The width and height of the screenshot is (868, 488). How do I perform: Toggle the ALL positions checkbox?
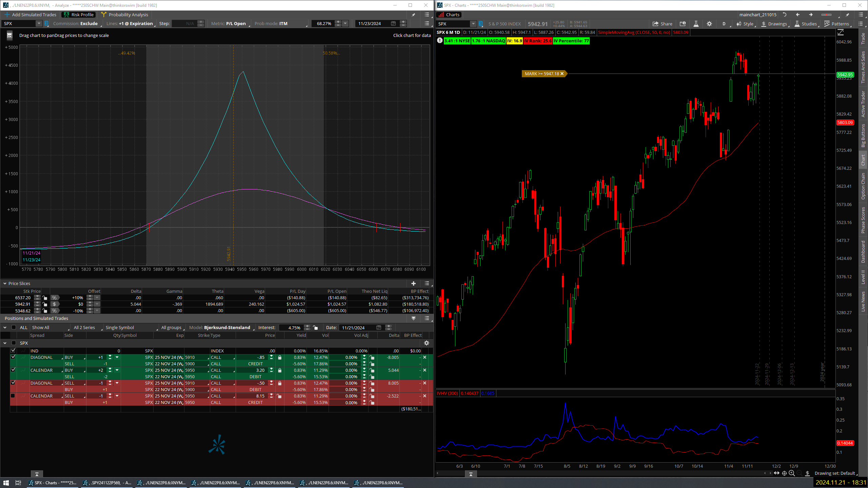[14, 327]
